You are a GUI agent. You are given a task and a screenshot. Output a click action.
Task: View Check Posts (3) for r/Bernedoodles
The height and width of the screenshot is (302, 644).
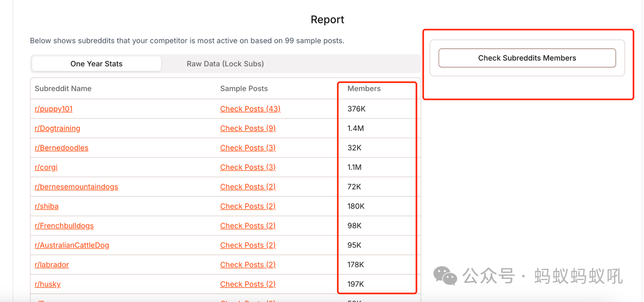pyautogui.click(x=248, y=148)
